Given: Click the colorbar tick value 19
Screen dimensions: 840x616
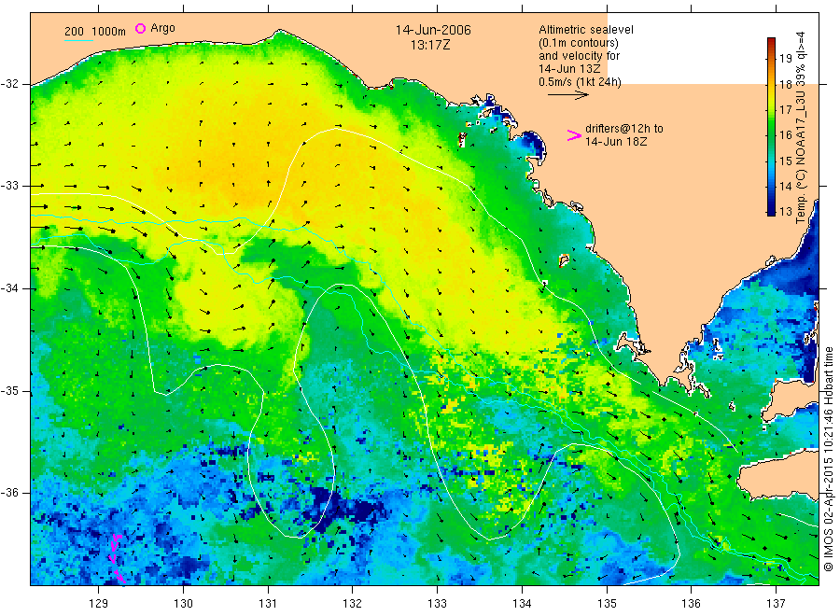Looking at the screenshot, I should click(785, 59).
